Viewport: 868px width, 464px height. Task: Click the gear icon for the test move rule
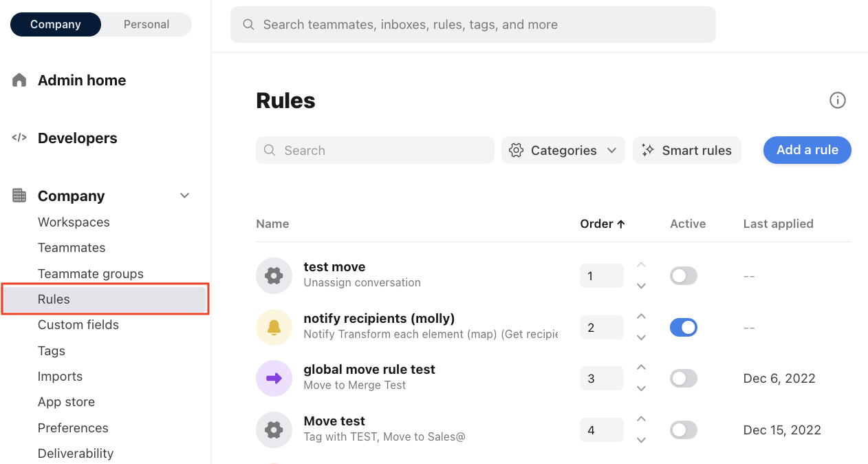[274, 275]
